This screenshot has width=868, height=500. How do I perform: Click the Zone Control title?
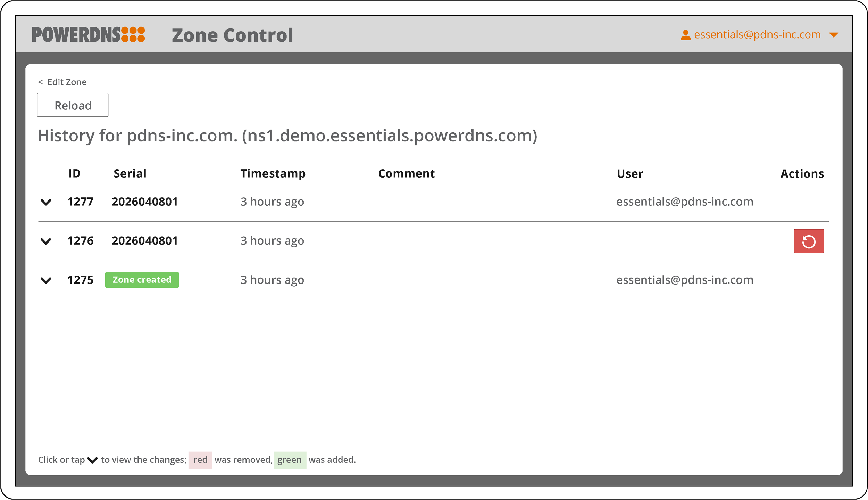pyautogui.click(x=232, y=35)
